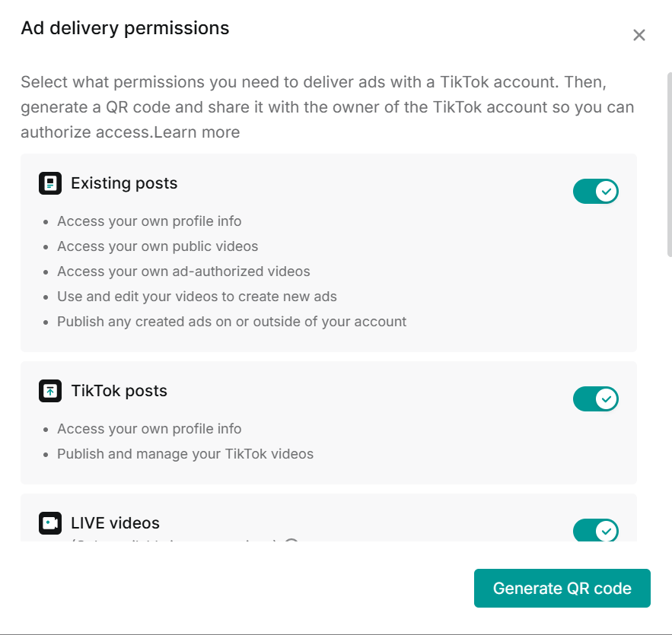Click the Existing posts section icon
Image resolution: width=672 pixels, height=635 pixels.
pos(50,183)
